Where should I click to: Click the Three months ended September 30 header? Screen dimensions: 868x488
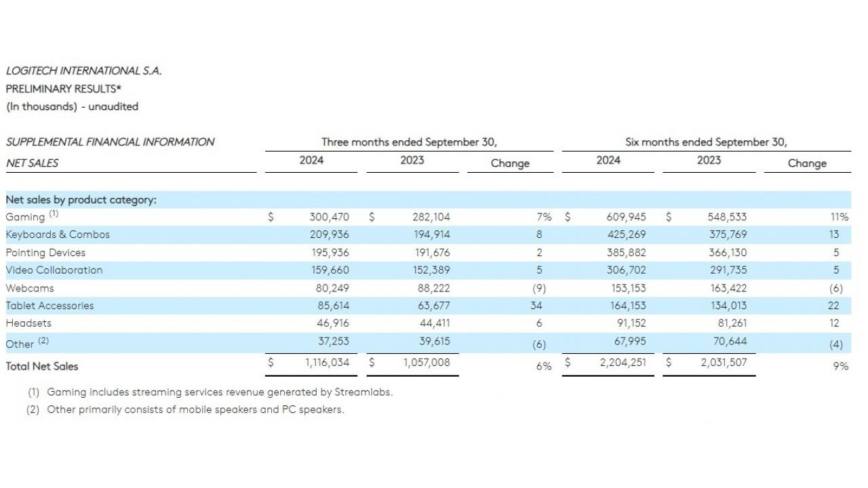409,142
